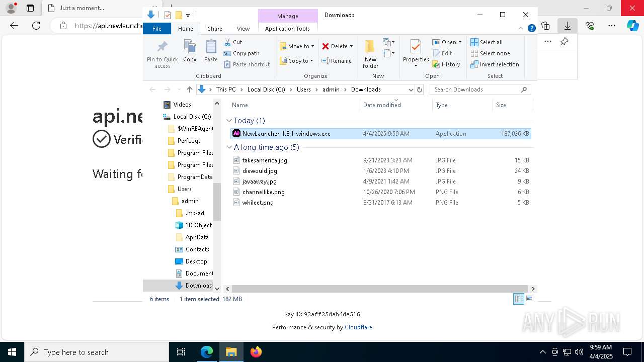This screenshot has height=362, width=644.
Task: Click the Properties checkmark icon
Action: (416, 47)
